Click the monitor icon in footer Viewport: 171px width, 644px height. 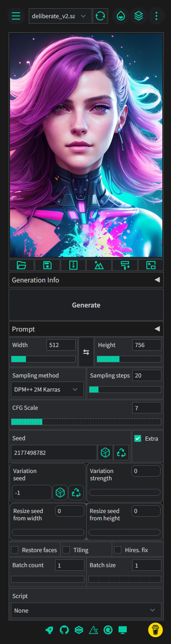point(122,630)
